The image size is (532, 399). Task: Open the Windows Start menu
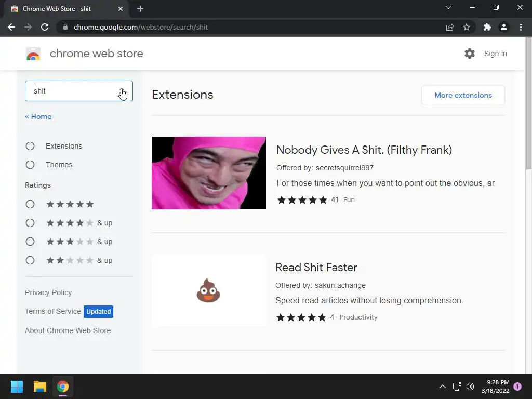(17, 387)
